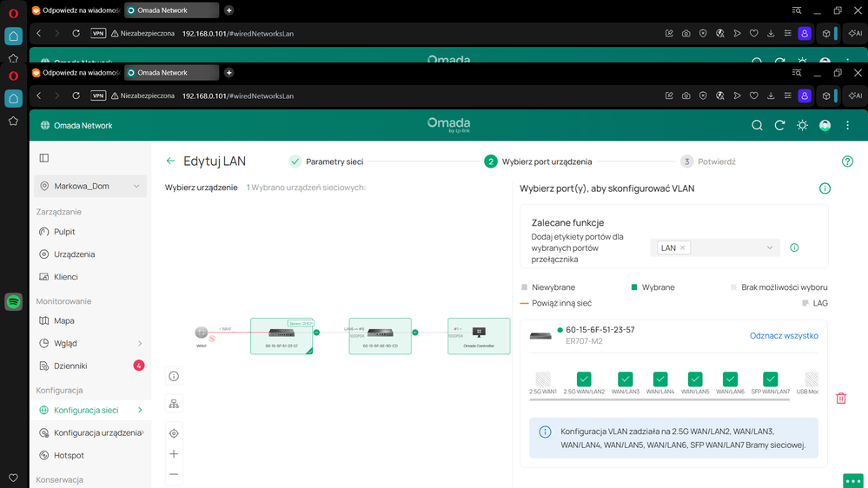Screen dimensions: 868x488
Task: Go to the Parametry sieci step
Action: (x=326, y=162)
